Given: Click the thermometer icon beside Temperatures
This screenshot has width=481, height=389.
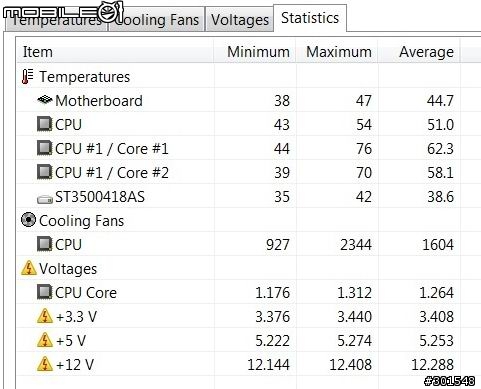Looking at the screenshot, I should coord(27,77).
